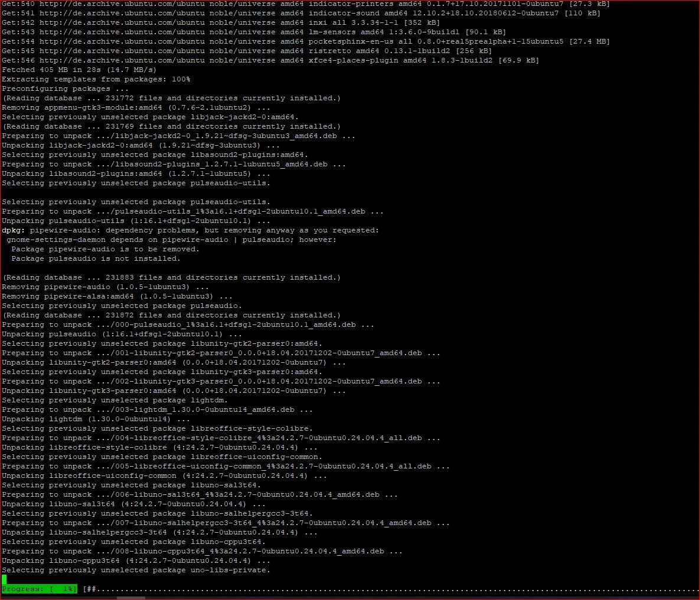The width and height of the screenshot is (700, 600).
Task: Click 'Unpacking libreoffice-style-colibre' line
Action: pos(159,447)
